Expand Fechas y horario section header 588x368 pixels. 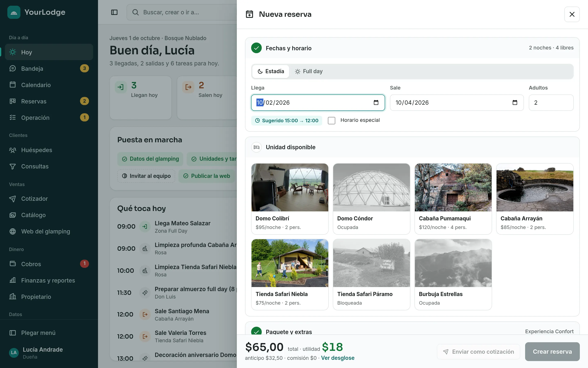tap(412, 48)
